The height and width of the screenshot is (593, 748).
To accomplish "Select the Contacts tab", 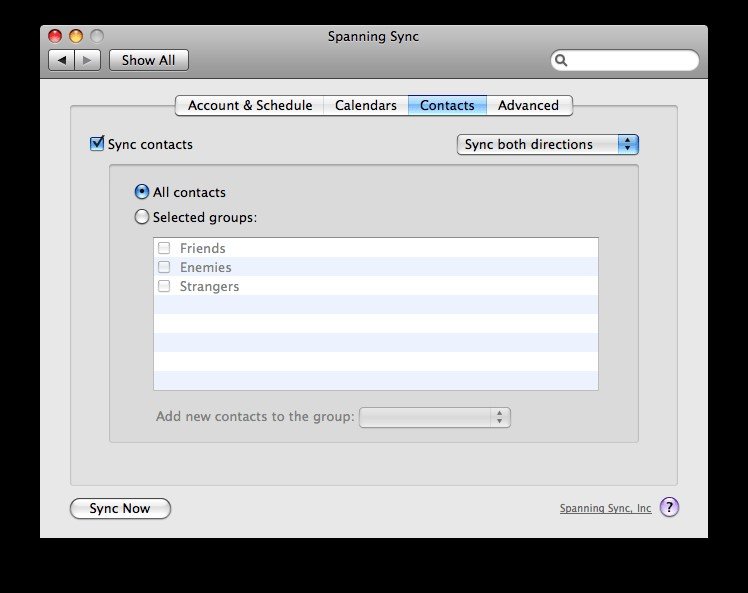I will (x=447, y=105).
